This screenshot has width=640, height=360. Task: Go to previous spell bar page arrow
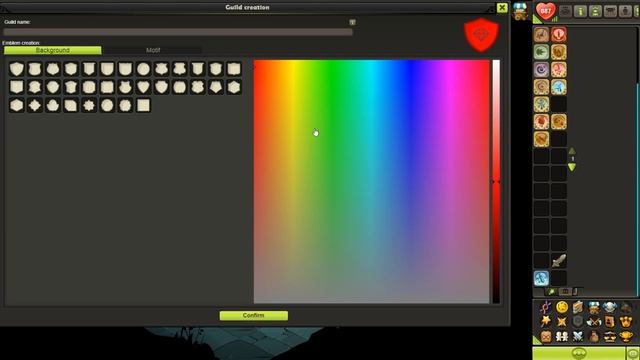click(572, 151)
